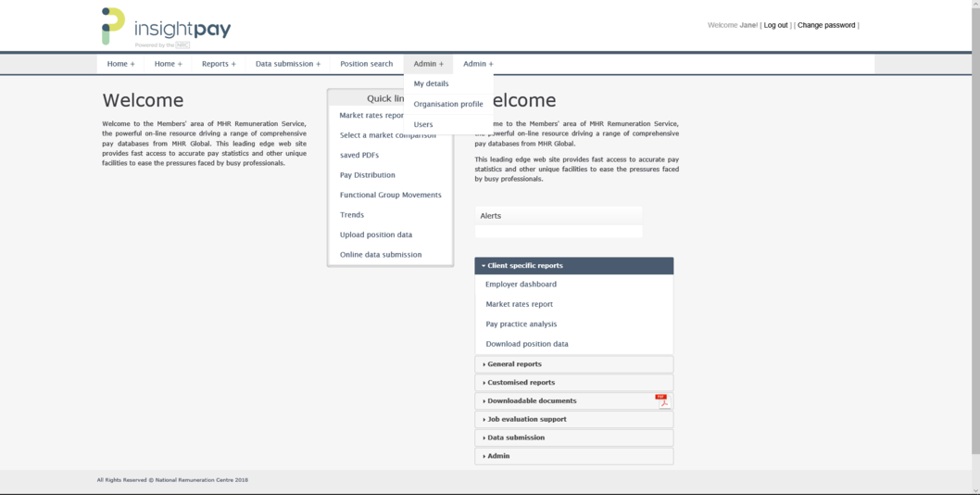The width and height of the screenshot is (980, 495).
Task: Choose Organisation profile in Admin dropdown
Action: coord(448,104)
